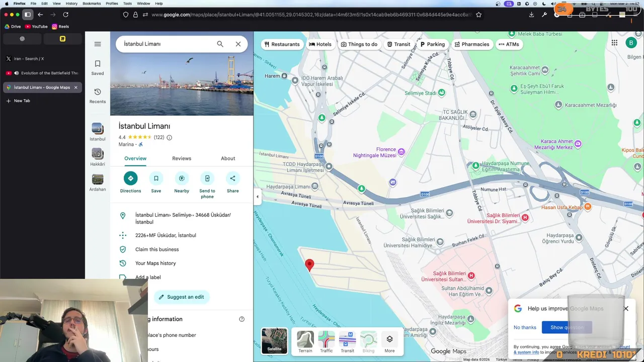
Task: Open Firefox downloads
Action: [x=531, y=15]
